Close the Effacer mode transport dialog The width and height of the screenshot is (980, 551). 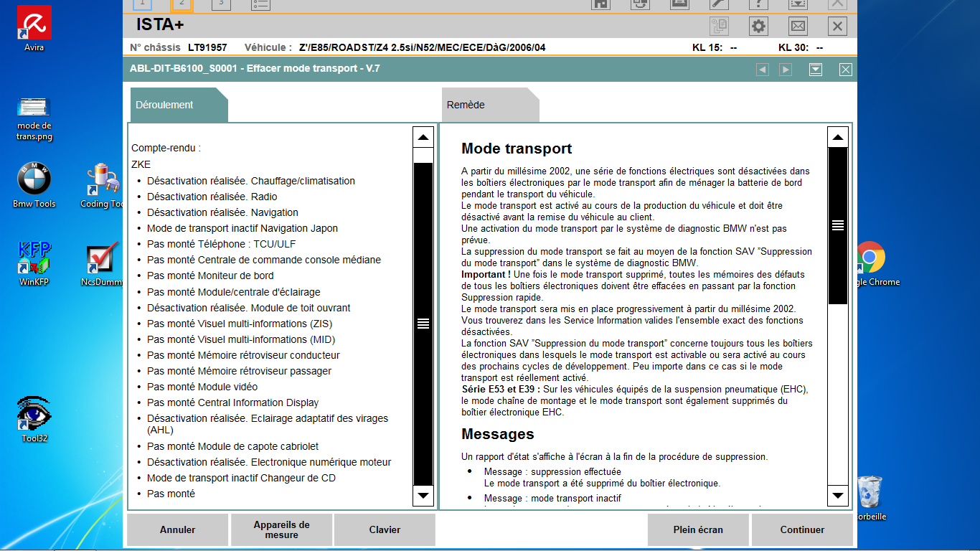click(846, 70)
